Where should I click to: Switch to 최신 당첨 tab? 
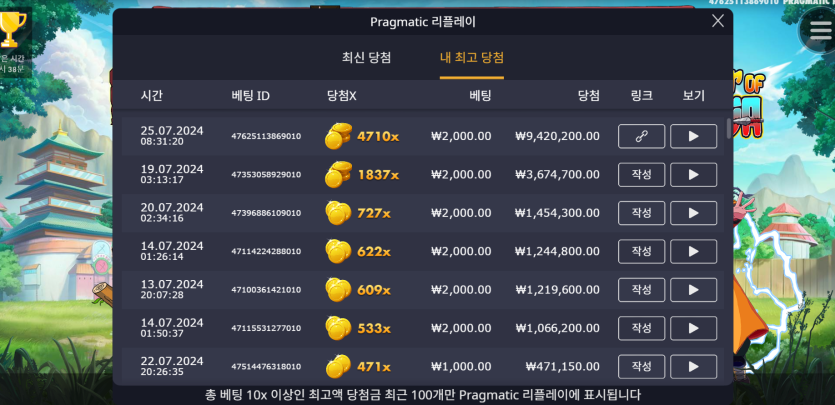(x=366, y=57)
